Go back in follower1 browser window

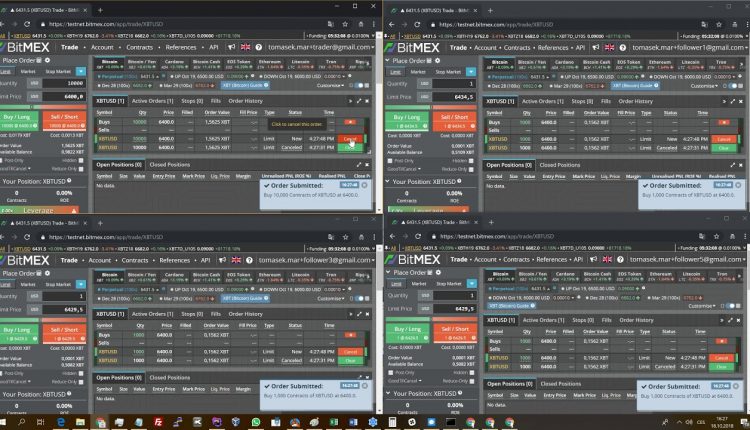(x=392, y=24)
